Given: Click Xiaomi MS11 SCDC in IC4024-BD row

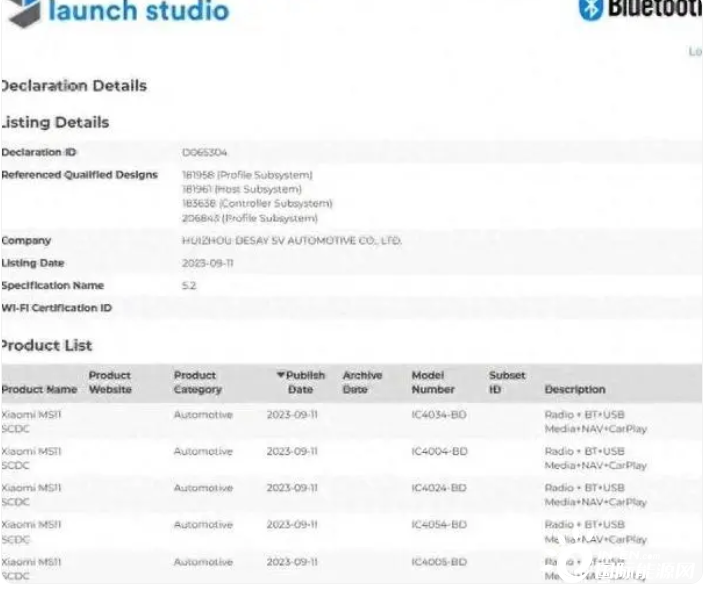Looking at the screenshot, I should [x=31, y=495].
